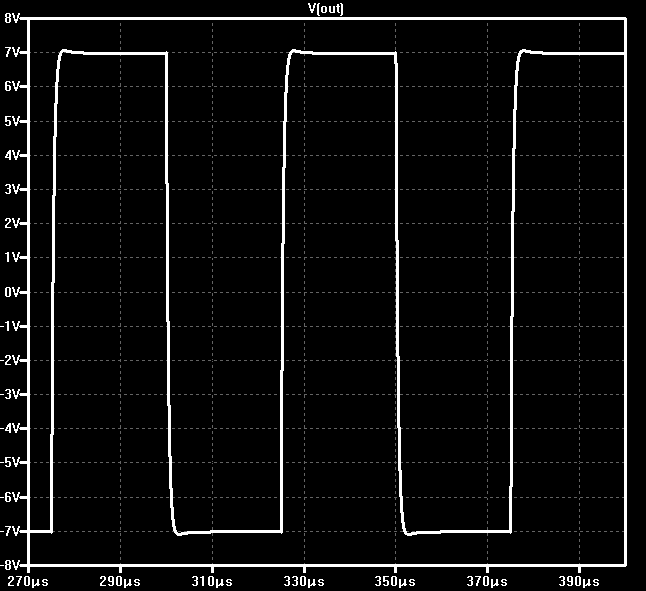Click the 3V vertical axis label
This screenshot has width=646, height=591.
[x=11, y=189]
